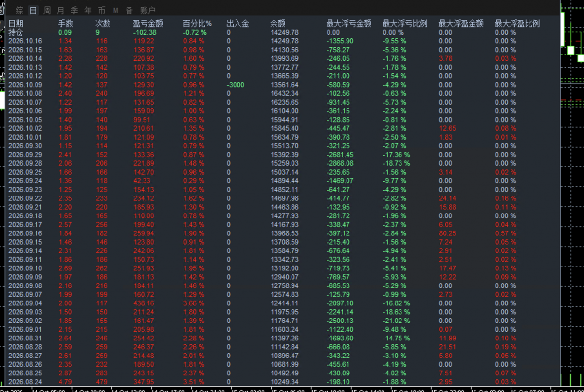584x392 pixels.
Task: Click the 次数 column header
Action: (x=103, y=23)
